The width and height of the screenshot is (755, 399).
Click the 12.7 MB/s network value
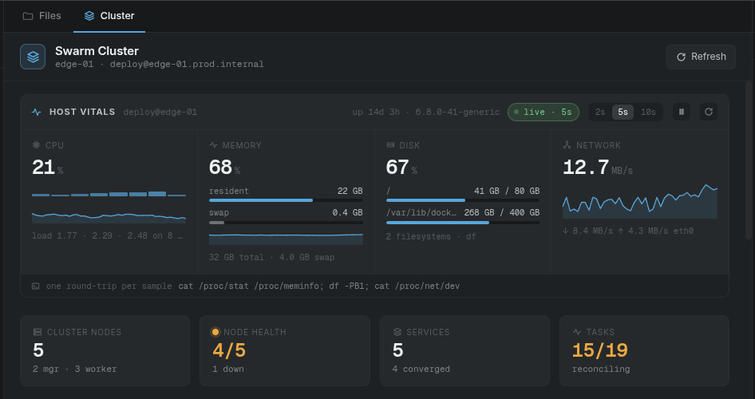point(598,167)
